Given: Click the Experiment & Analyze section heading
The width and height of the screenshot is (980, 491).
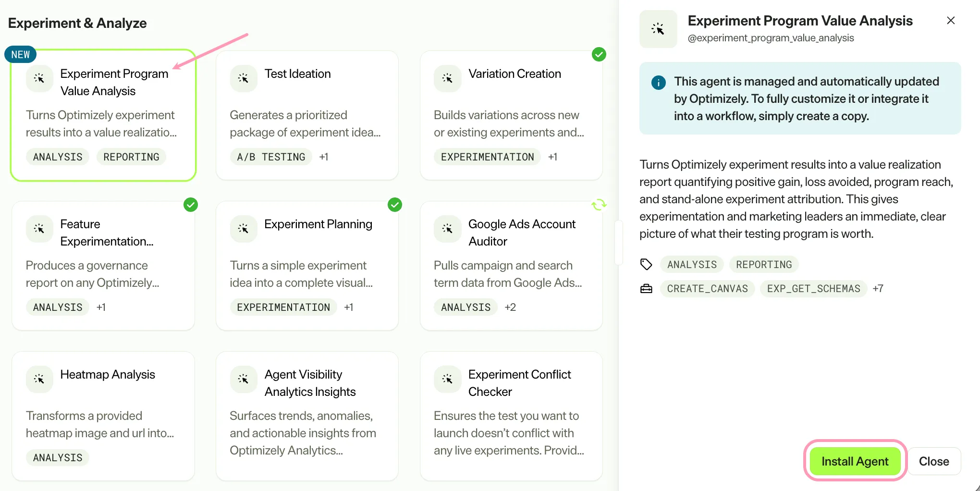Looking at the screenshot, I should click(77, 23).
